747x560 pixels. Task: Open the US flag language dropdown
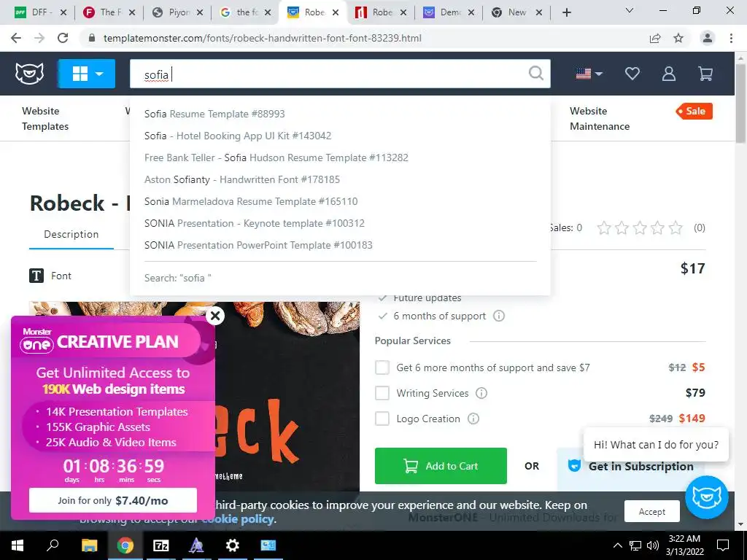[589, 74]
